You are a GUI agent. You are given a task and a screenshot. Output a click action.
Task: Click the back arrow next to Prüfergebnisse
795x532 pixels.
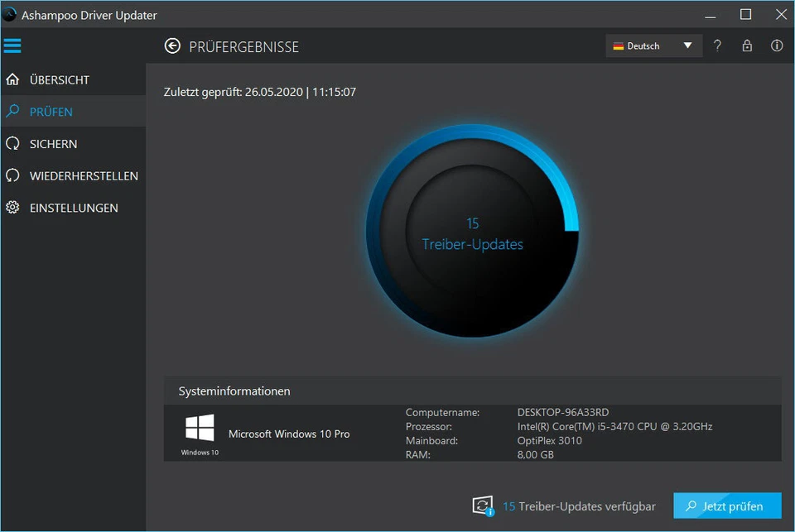tap(172, 46)
